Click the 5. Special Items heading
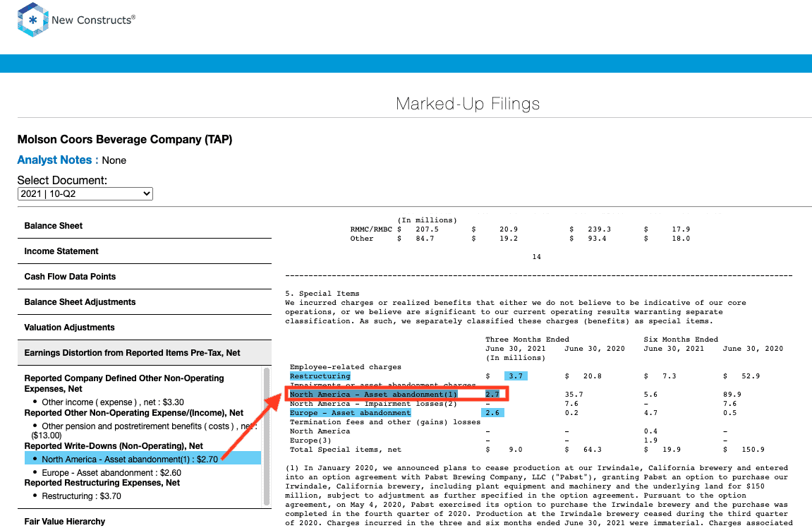Image resolution: width=812 pixels, height=528 pixels. coord(322,294)
